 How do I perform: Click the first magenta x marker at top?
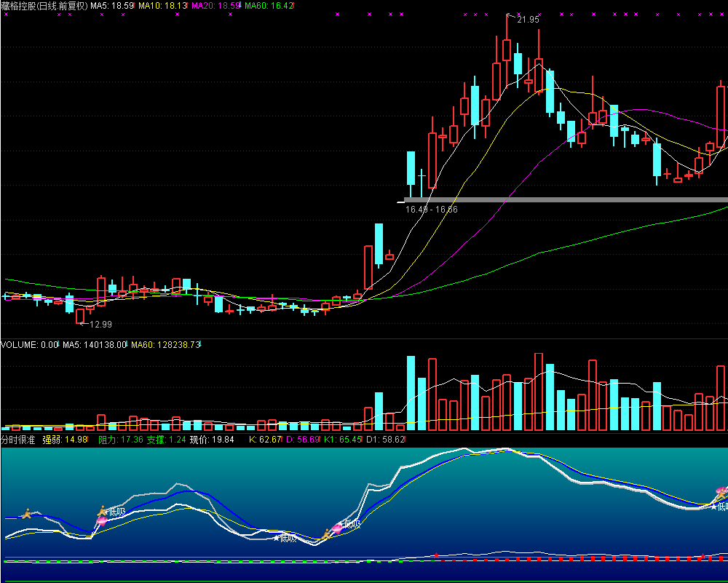coord(6,15)
